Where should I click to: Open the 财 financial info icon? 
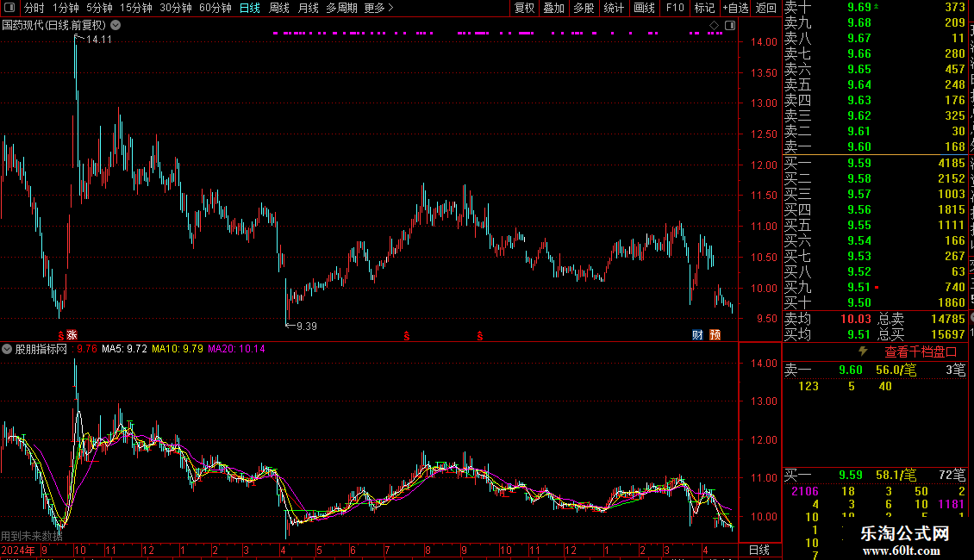(697, 334)
